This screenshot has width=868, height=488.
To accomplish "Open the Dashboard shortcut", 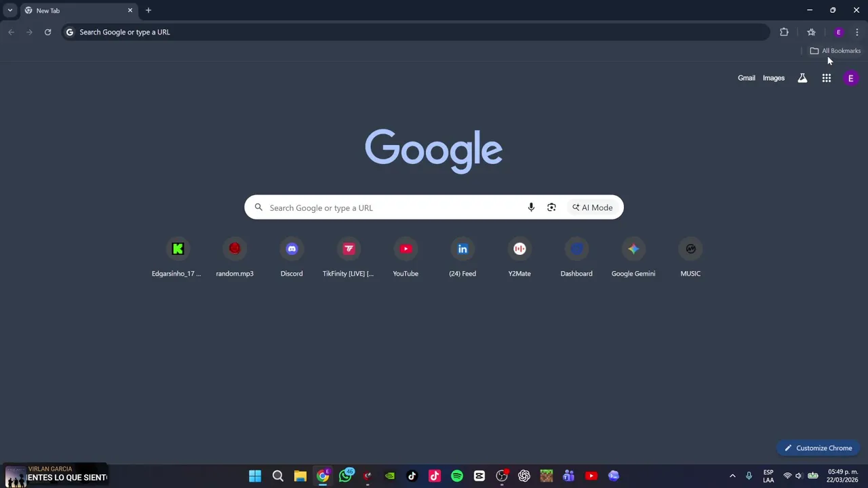I will 576,258.
